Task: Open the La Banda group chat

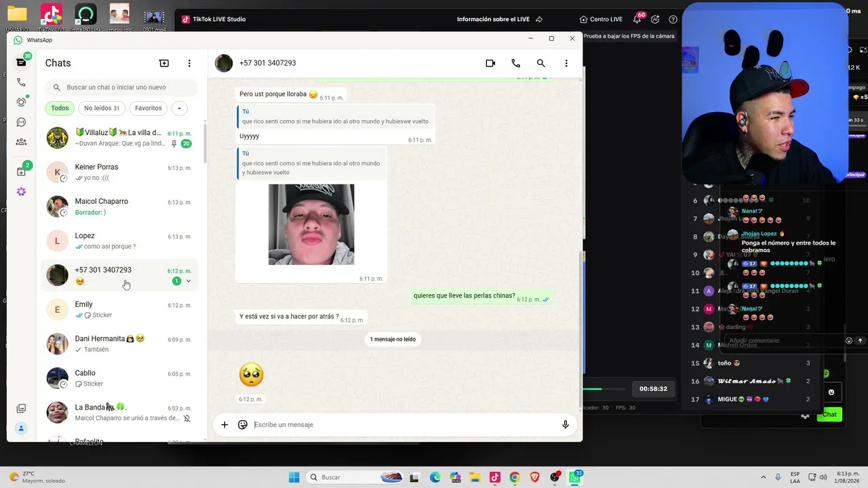Action: pyautogui.click(x=119, y=413)
